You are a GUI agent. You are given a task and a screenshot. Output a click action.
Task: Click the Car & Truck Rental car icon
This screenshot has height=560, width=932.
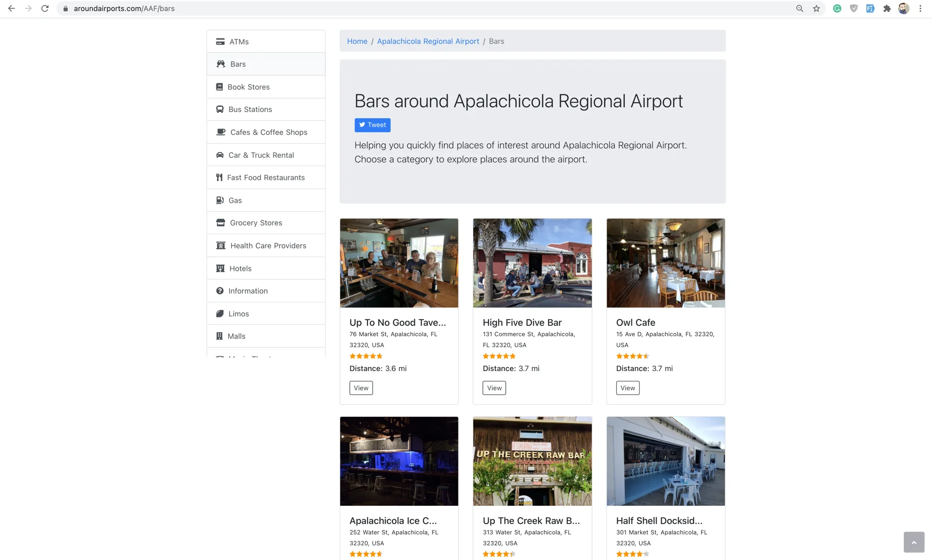coord(220,155)
